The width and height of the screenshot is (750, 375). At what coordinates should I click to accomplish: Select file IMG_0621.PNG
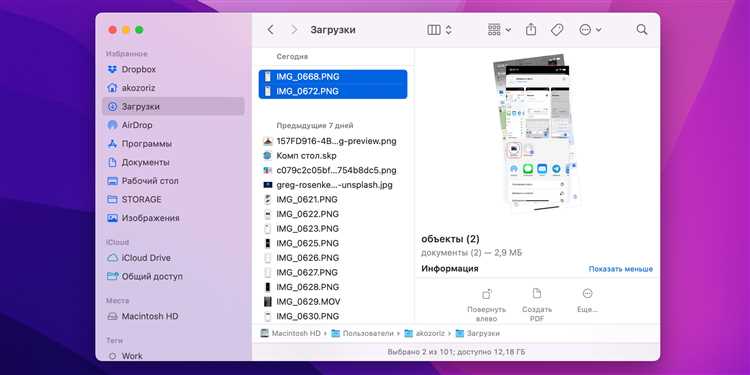point(333,199)
